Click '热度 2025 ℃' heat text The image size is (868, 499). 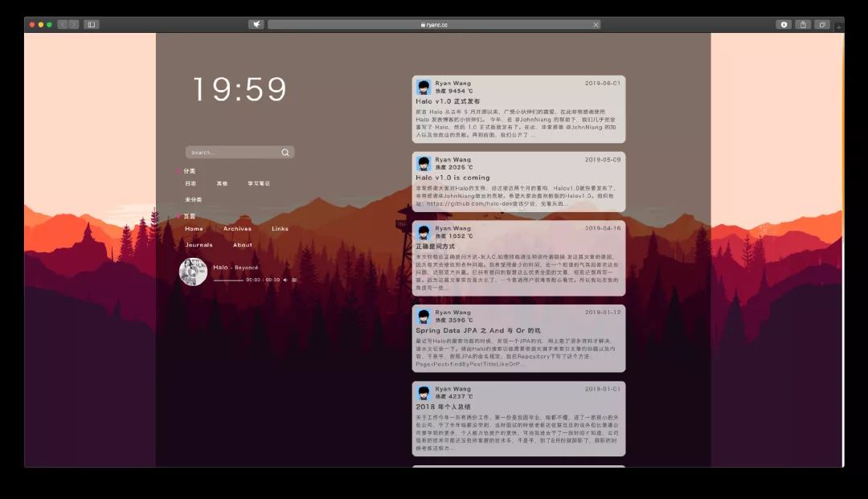click(x=454, y=167)
